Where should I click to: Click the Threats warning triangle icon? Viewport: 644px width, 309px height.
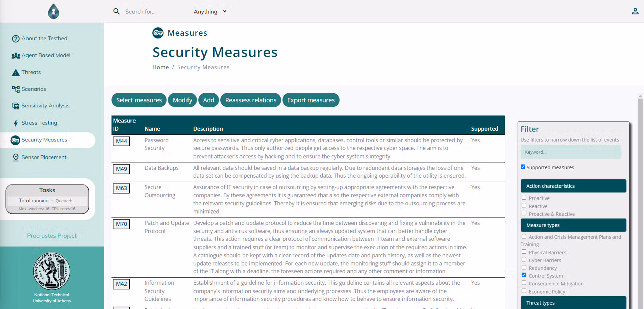click(x=16, y=72)
